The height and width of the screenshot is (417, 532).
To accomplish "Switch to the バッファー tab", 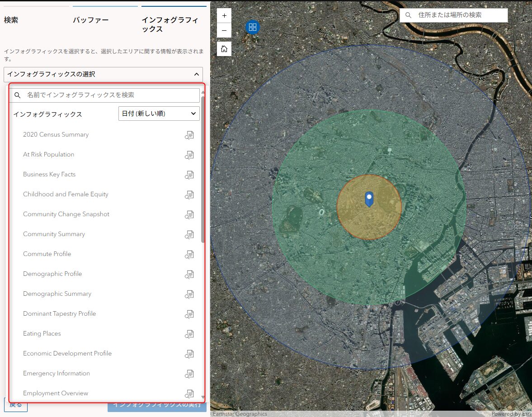I will (x=91, y=20).
